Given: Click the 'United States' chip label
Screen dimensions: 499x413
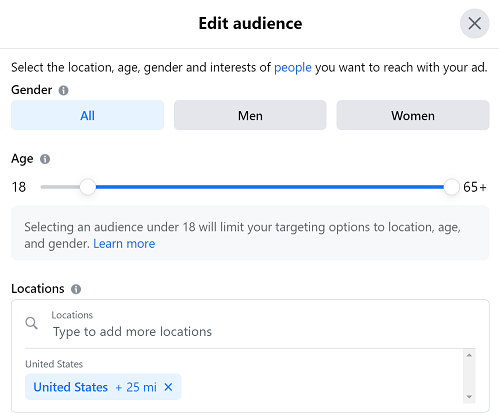Looking at the screenshot, I should [71, 387].
